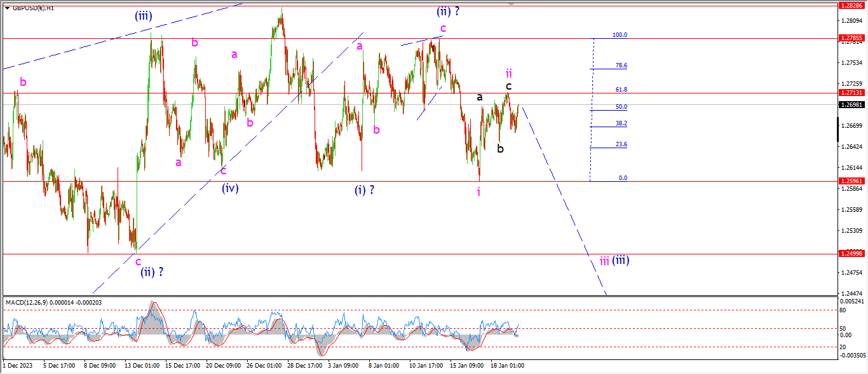Click the 23.6 Fibonacci level label

(621, 144)
